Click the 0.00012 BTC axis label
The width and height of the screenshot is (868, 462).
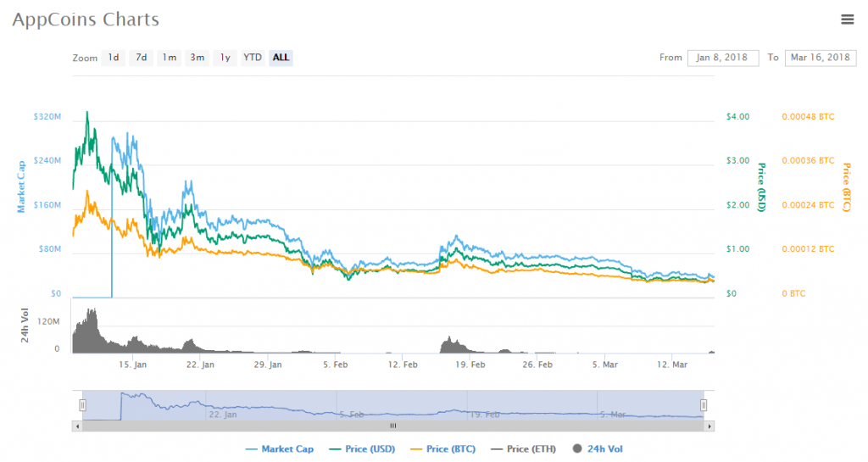(x=808, y=249)
